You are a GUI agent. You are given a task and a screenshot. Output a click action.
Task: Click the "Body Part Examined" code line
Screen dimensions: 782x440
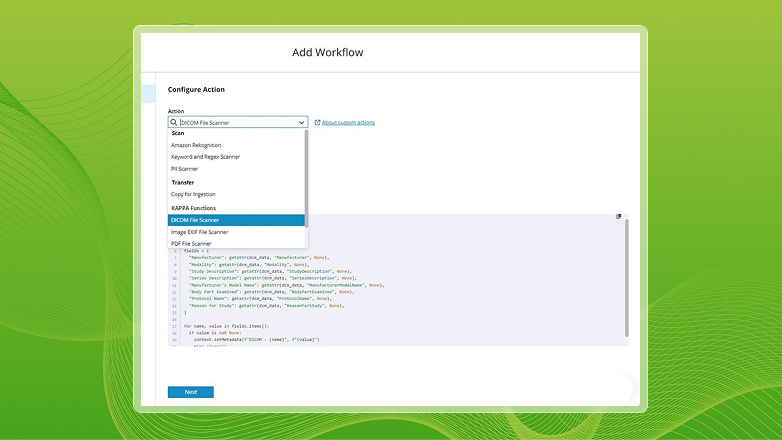(x=271, y=292)
